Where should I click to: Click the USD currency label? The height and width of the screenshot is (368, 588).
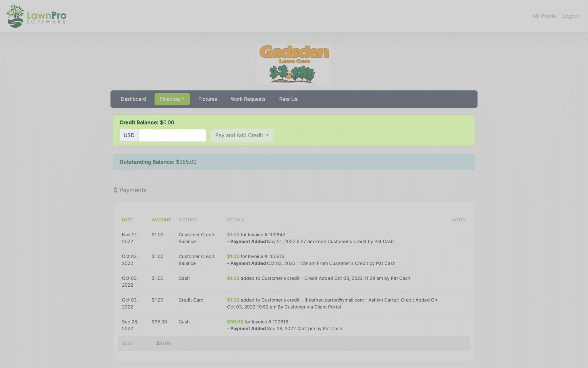pos(129,135)
